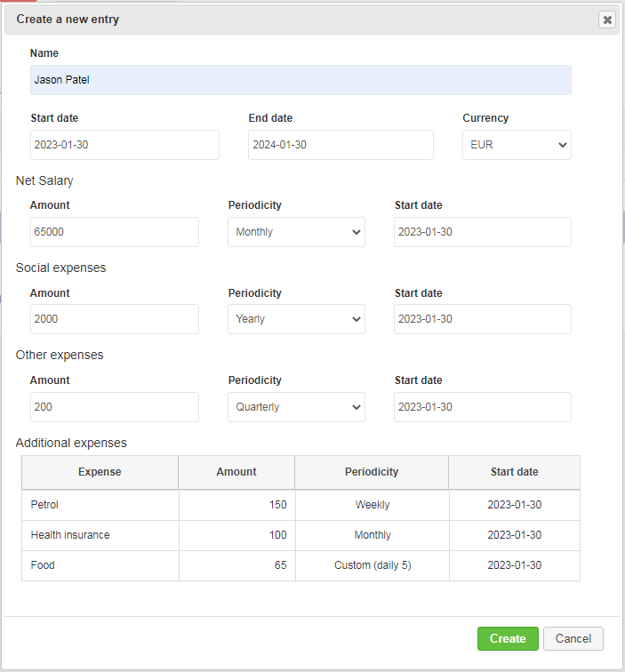The width and height of the screenshot is (625, 672).
Task: Click the Create button
Action: pos(508,638)
